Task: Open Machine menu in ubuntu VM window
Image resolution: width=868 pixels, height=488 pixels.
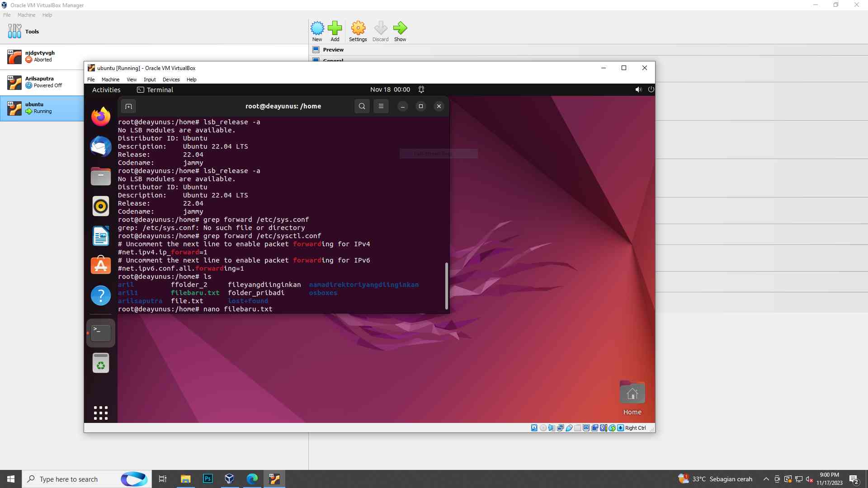Action: (110, 80)
